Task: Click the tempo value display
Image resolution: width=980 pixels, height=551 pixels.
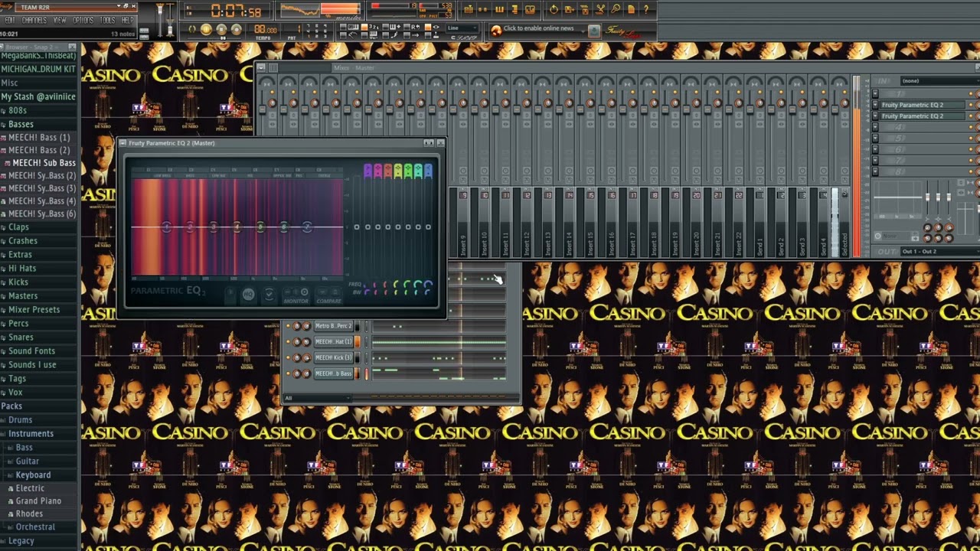Action: click(x=266, y=30)
